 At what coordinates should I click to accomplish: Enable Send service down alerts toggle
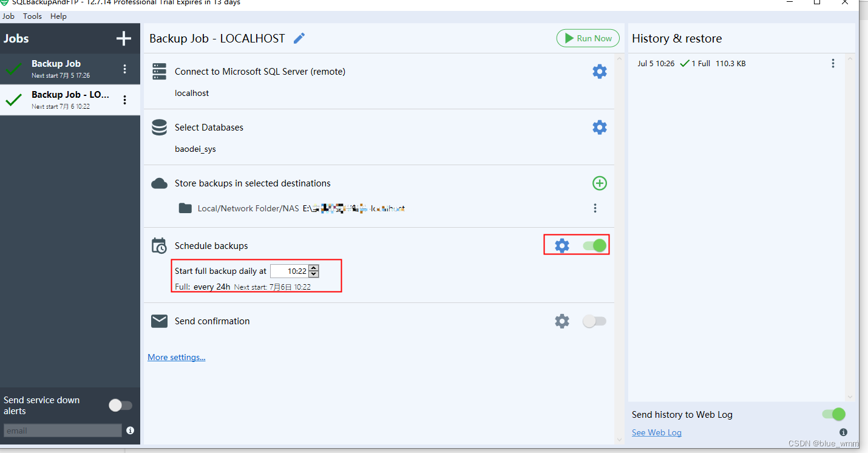click(x=120, y=406)
